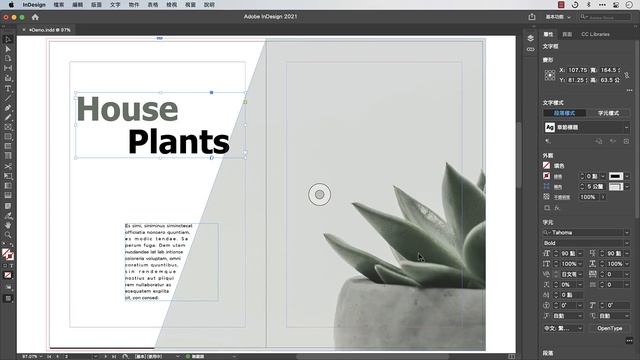Toggle formatting affects text
Image resolution: width=640 pixels, height=360 pixels.
(x=11, y=266)
